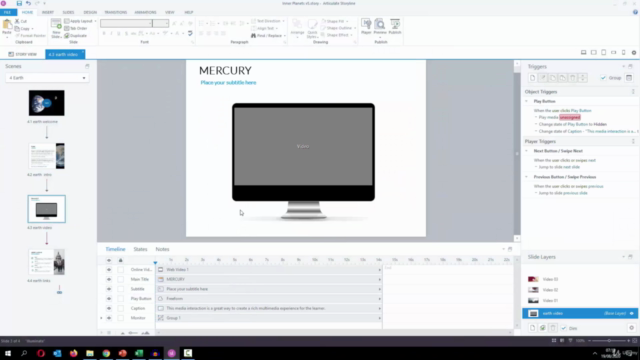This screenshot has width=640, height=360.
Task: Switch to the DESIGN ribbon tab
Action: (90, 12)
